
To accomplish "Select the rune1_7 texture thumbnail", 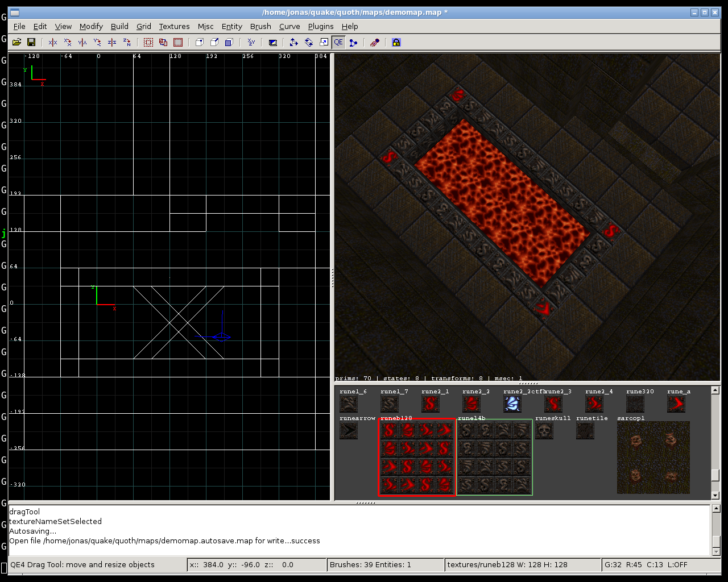I will click(x=390, y=404).
